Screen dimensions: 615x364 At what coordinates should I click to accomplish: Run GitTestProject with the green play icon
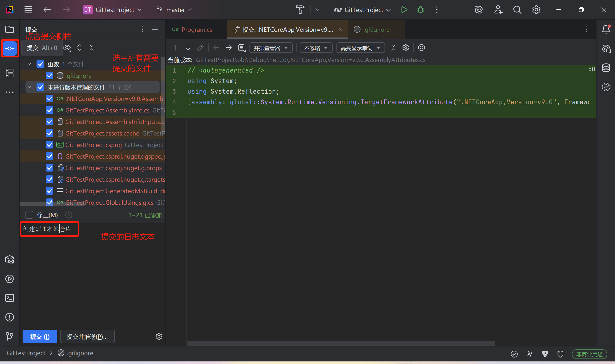click(x=404, y=10)
